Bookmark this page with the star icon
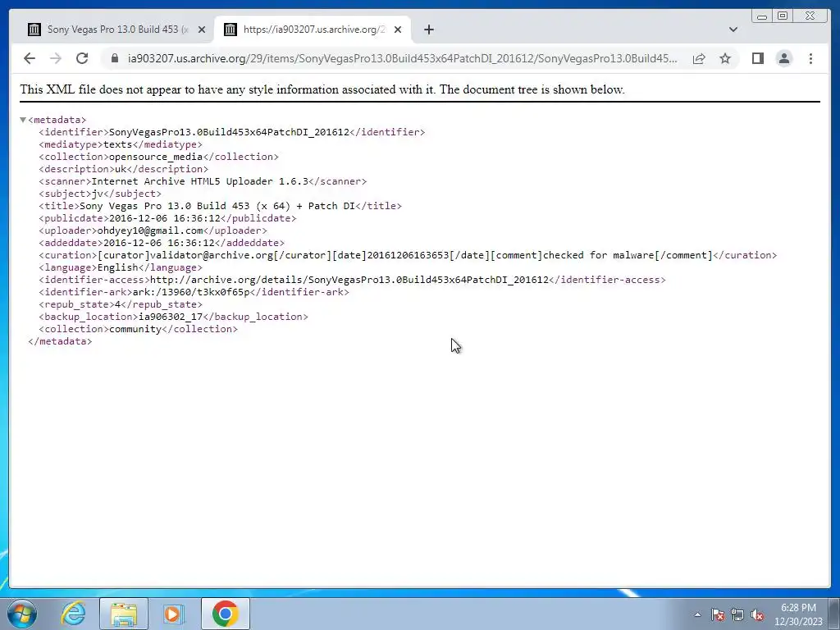This screenshot has width=840, height=630. 725,58
